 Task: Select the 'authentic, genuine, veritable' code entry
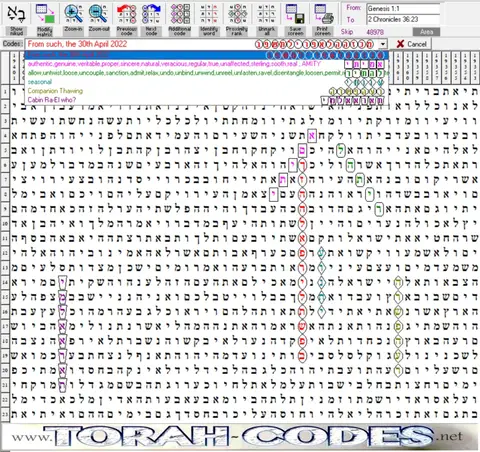pyautogui.click(x=207, y=64)
